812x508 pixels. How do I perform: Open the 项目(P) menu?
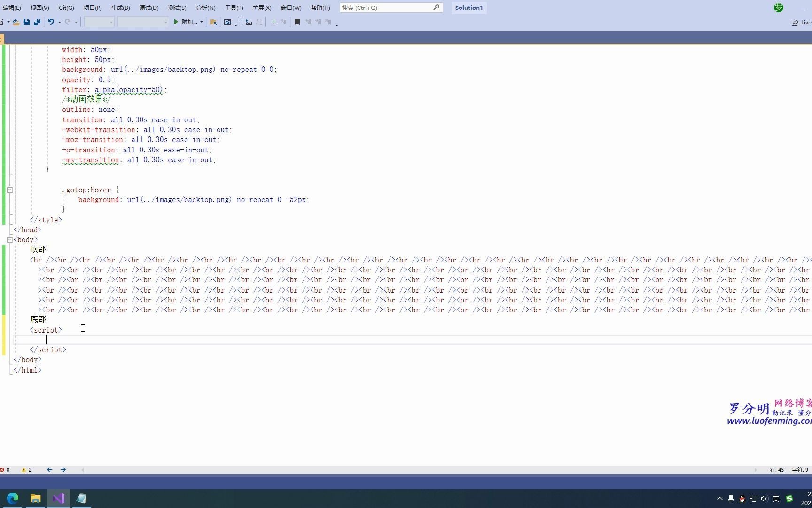[93, 8]
